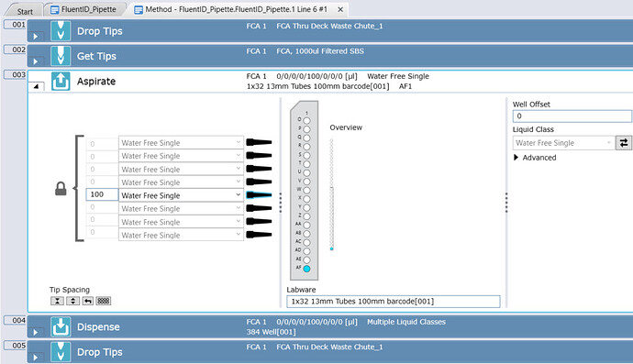The width and height of the screenshot is (633, 364).
Task: Select the eighth tip icon in the tip list
Action: coord(259,235)
